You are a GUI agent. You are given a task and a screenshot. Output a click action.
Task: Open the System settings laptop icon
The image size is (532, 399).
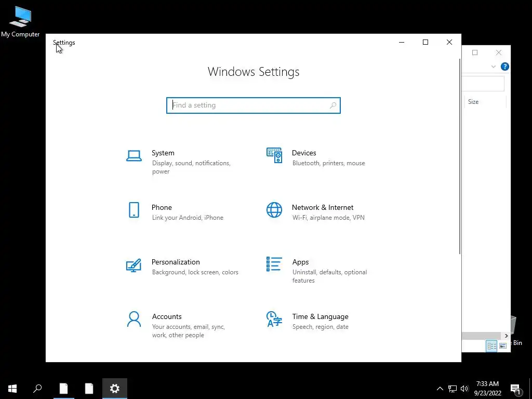(x=134, y=156)
